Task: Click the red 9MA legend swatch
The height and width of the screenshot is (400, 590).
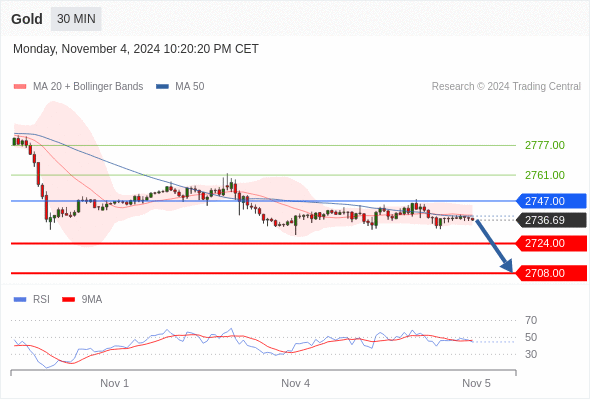Action: coord(68,300)
